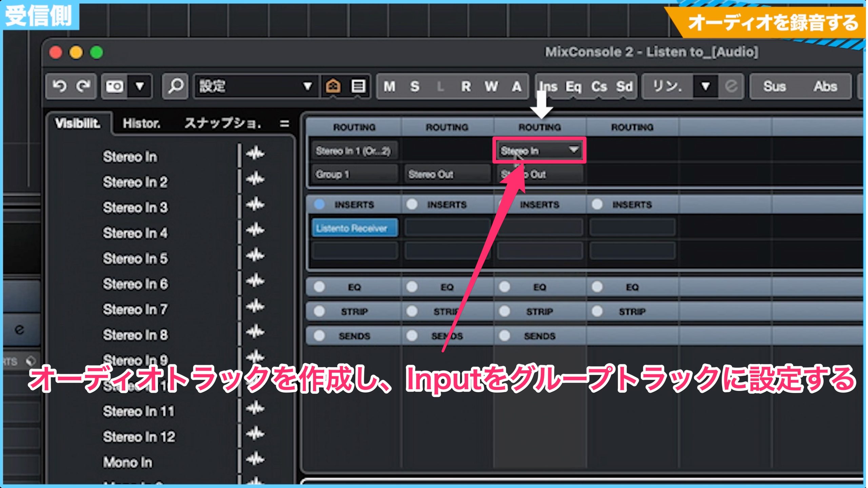868x488 pixels.
Task: Click the Abs absolute mode button
Action: [825, 87]
